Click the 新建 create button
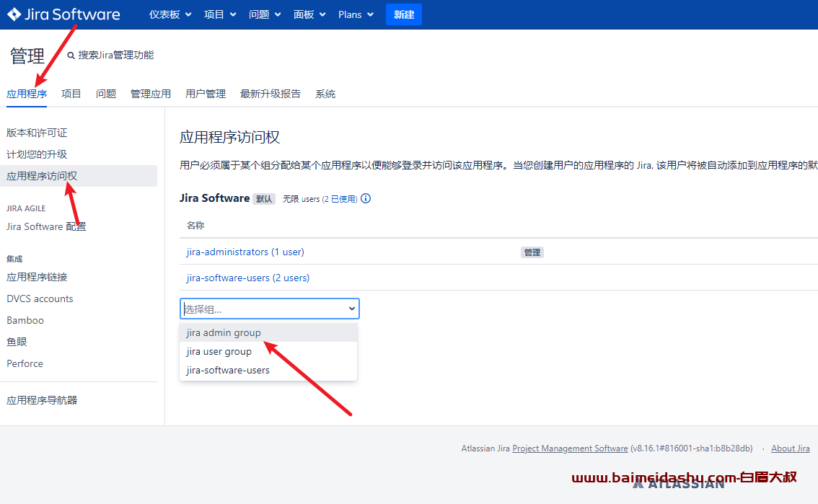Viewport: 818px width, 504px height. click(404, 14)
